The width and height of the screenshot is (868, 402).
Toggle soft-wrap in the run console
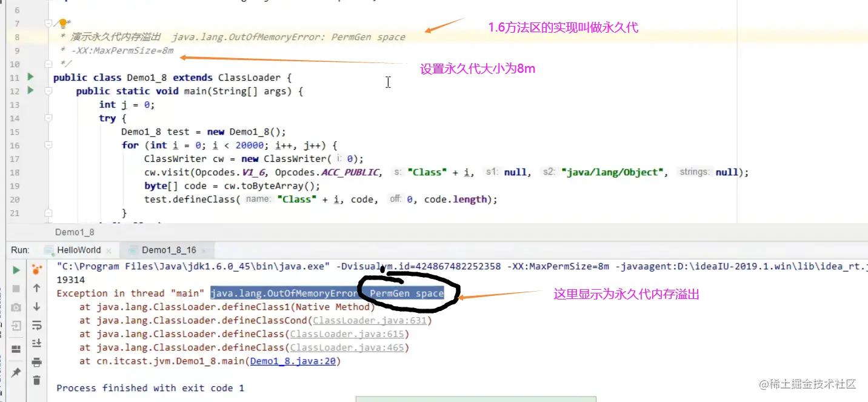[35, 326]
